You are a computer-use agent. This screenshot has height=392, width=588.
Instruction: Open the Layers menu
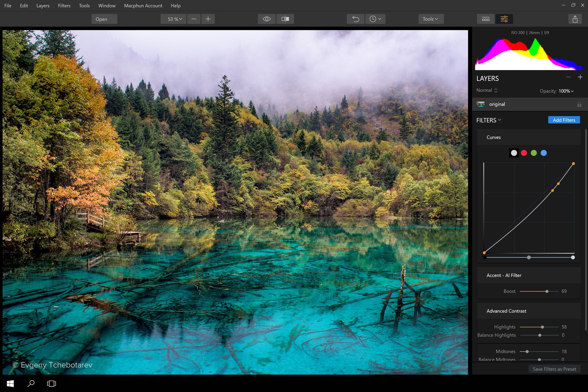click(43, 6)
